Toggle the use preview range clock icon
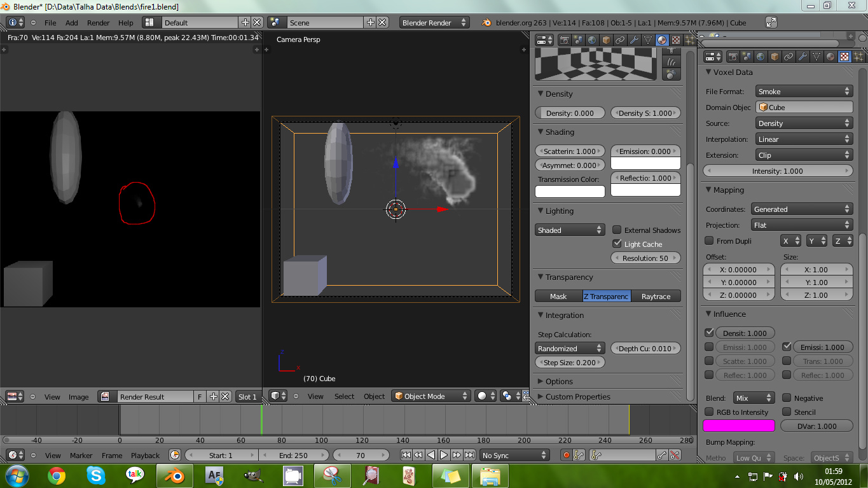The image size is (868, 488). pos(175,455)
